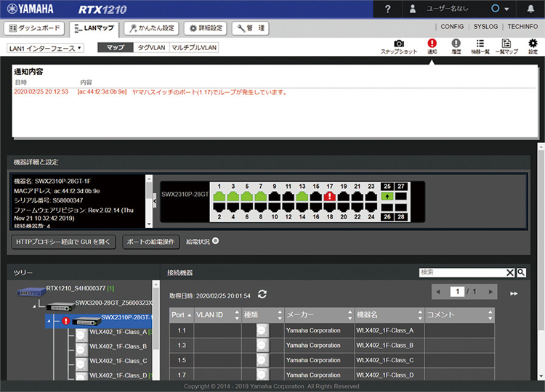The width and height of the screenshot is (545, 392).
Task: Go to previous page arrow
Action: (438, 292)
